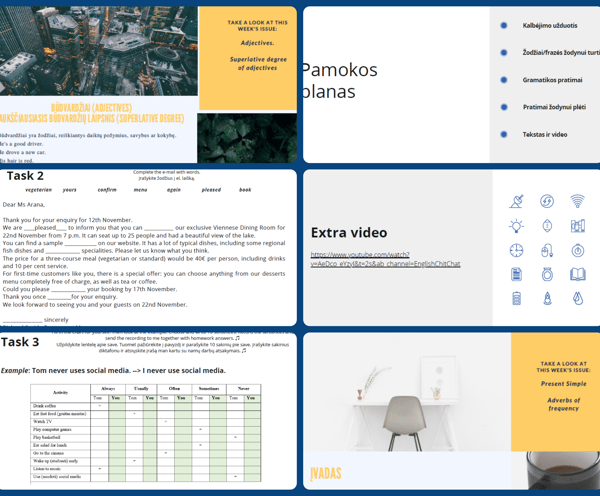Click the light bulb icon
This screenshot has height=496, width=600.
516,226
